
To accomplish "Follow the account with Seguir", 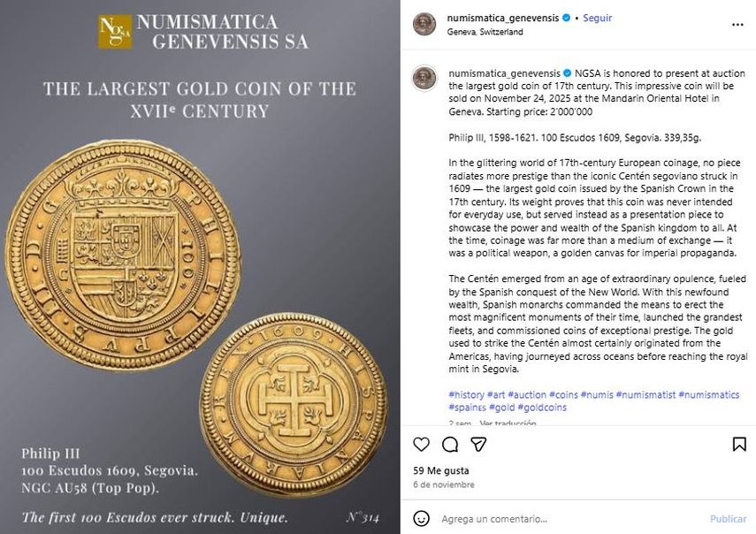I will (598, 19).
